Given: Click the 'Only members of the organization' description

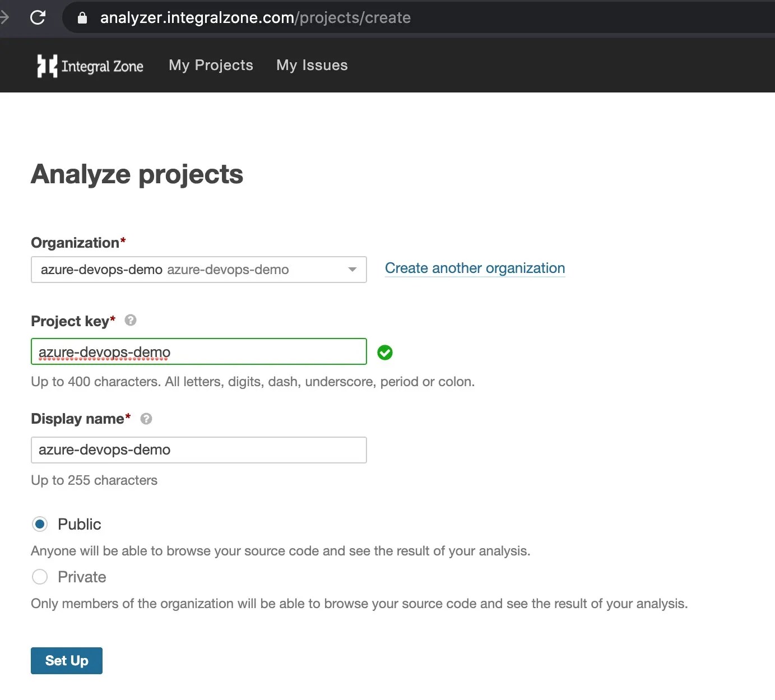Looking at the screenshot, I should pyautogui.click(x=359, y=604).
